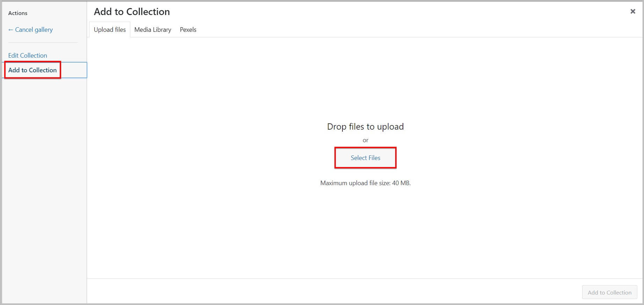Open Edit Collection in the sidebar
644x305 pixels.
[x=28, y=56]
